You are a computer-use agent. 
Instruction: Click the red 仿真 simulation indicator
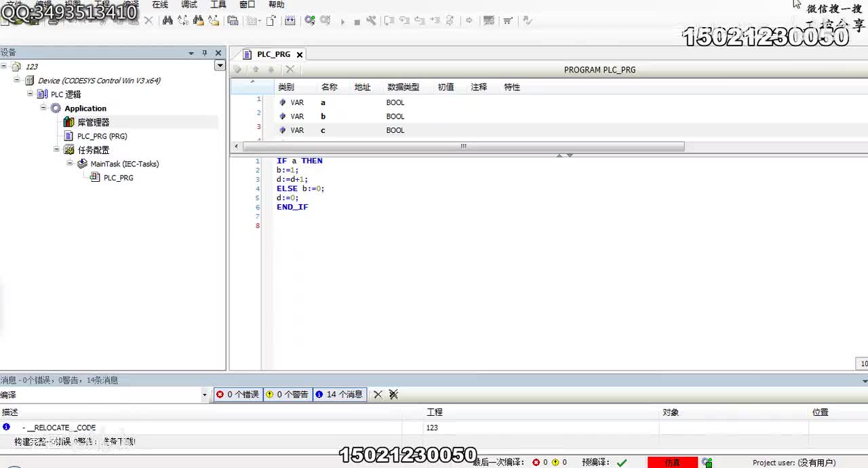click(673, 463)
